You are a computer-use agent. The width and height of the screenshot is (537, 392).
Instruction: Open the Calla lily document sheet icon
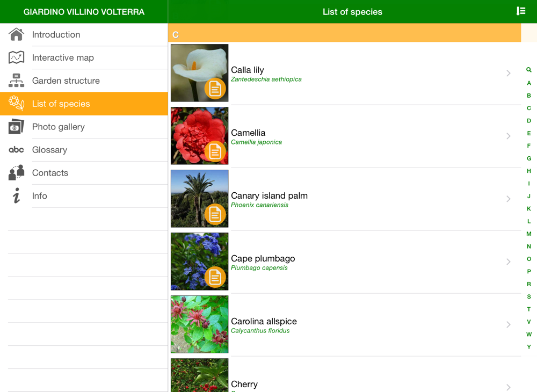[215, 89]
